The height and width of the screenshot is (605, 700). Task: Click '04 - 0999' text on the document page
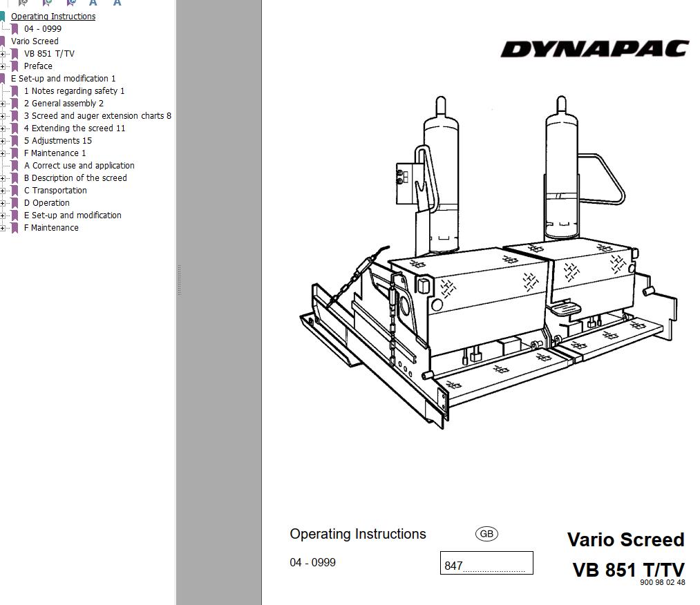pyautogui.click(x=312, y=562)
